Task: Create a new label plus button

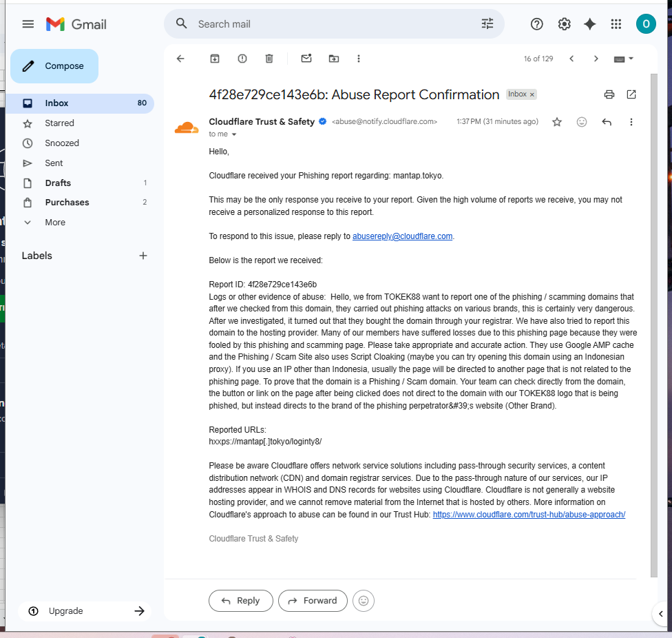Action: point(143,256)
